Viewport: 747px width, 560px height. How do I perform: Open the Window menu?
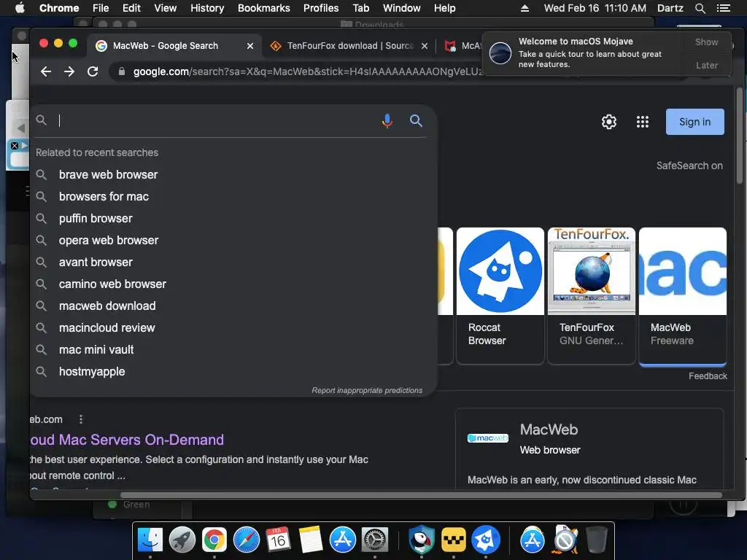click(402, 8)
